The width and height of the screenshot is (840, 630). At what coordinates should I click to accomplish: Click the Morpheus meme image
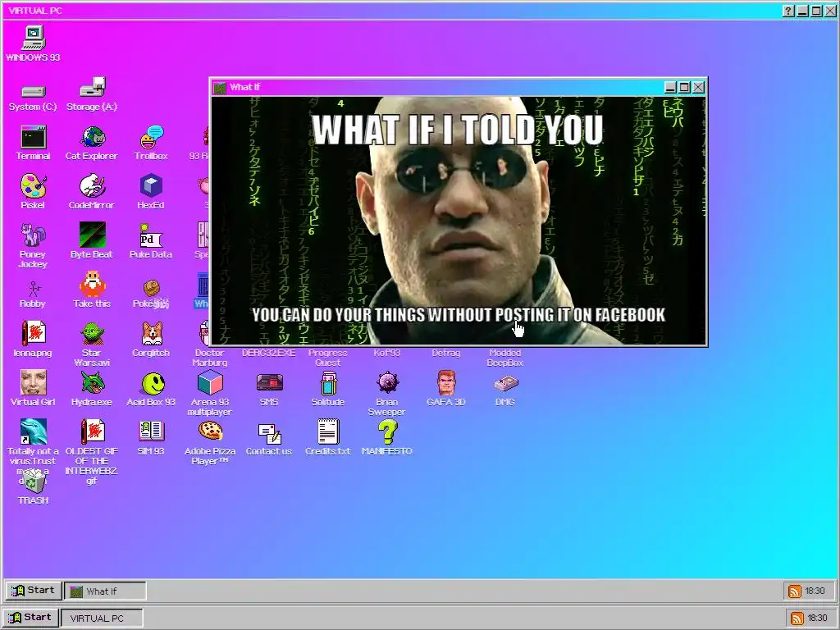coord(459,220)
